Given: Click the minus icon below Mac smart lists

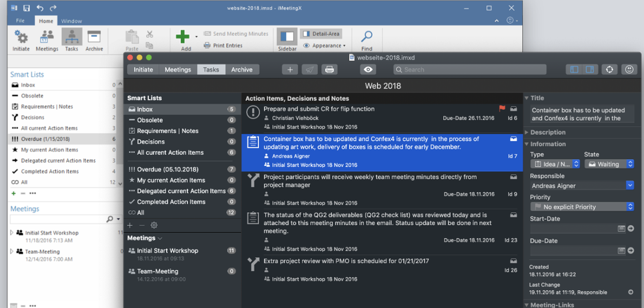Looking at the screenshot, I should 142,225.
